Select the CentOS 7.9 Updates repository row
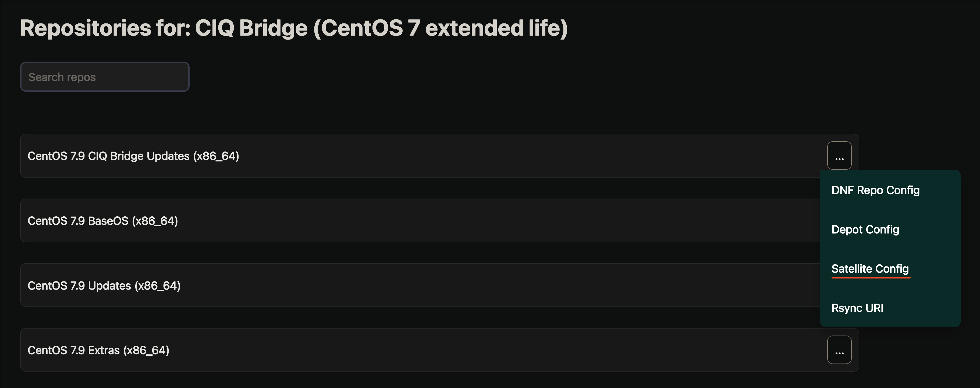The image size is (980, 388). click(418, 285)
